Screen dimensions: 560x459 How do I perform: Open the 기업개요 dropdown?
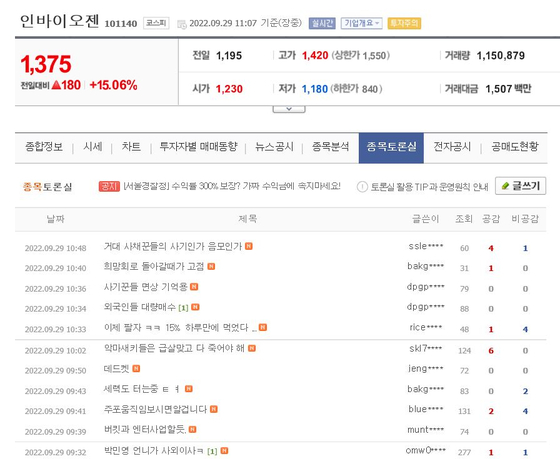pyautogui.click(x=361, y=24)
